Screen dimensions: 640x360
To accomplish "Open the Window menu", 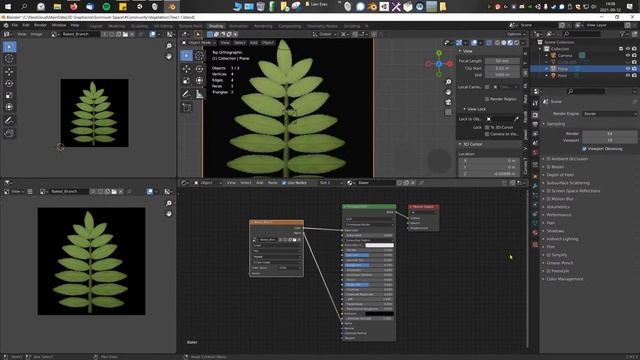I will (59, 25).
